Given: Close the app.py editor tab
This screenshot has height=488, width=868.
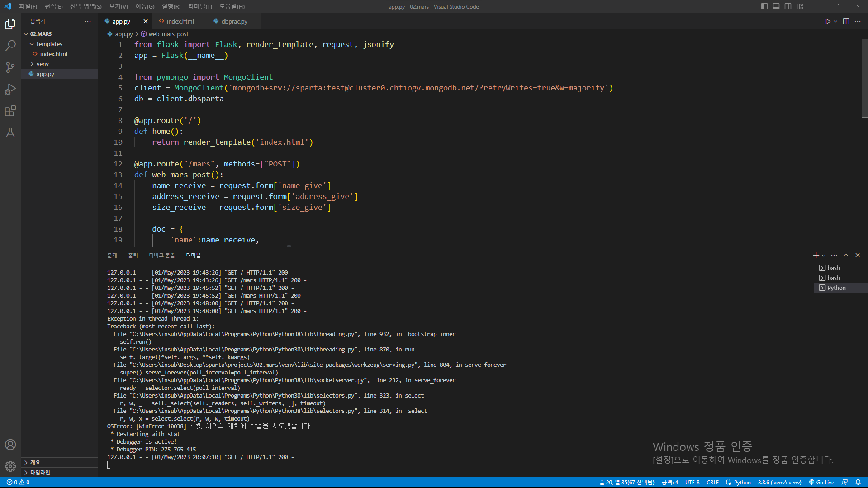Looking at the screenshot, I should pyautogui.click(x=145, y=21).
